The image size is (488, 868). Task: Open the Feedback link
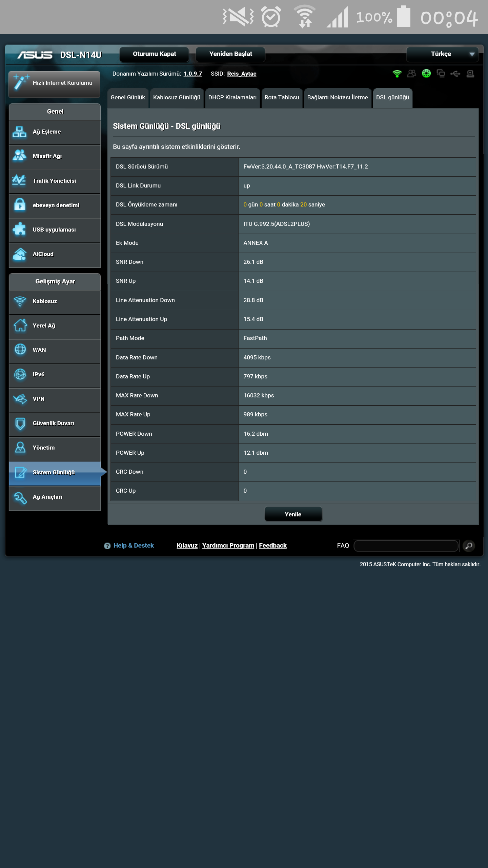pos(273,546)
